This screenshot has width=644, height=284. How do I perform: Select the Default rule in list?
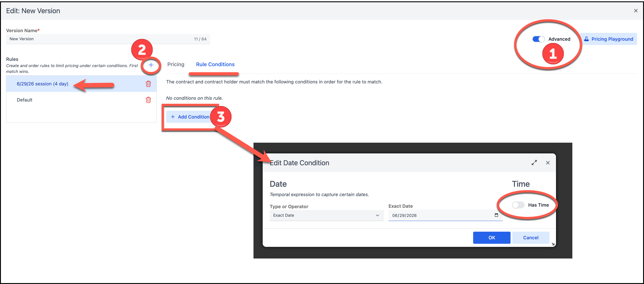pos(24,100)
